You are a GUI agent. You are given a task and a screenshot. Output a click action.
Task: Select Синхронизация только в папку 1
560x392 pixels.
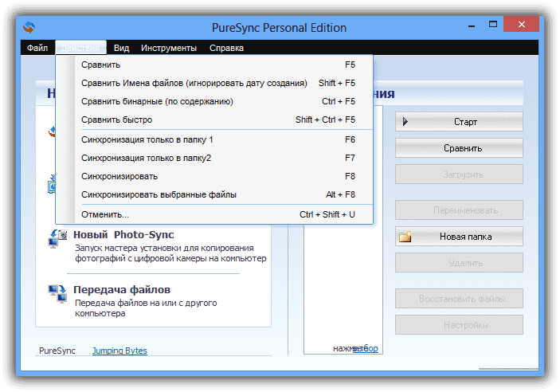(147, 139)
